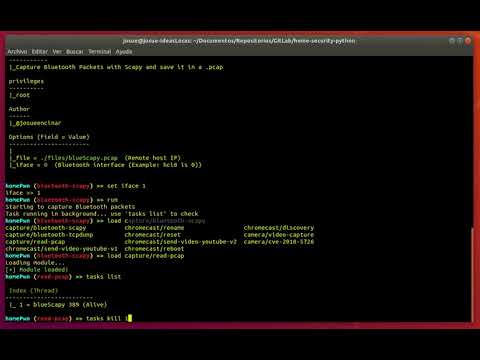480x360 pixels.
Task: Click the '1 = blueScapy 389 (Alive)' row
Action: [58, 305]
